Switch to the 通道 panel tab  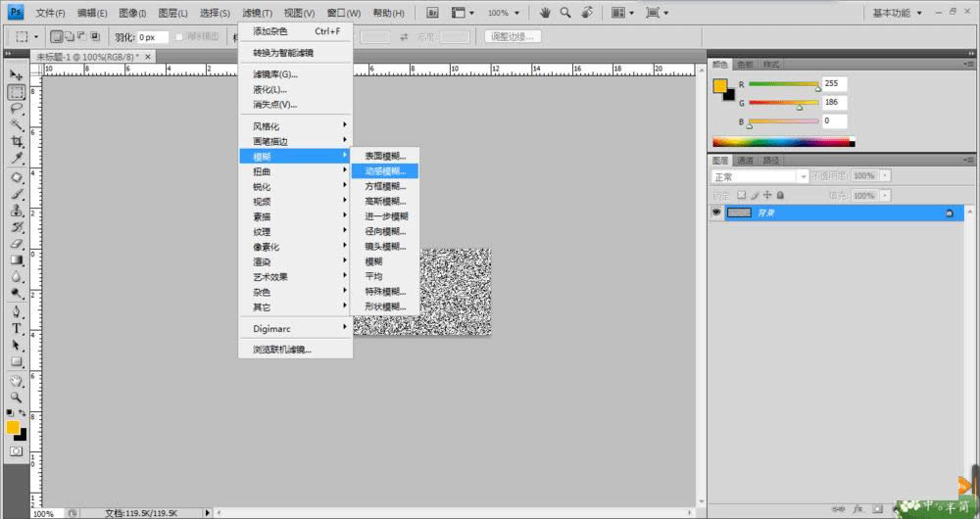pyautogui.click(x=746, y=160)
